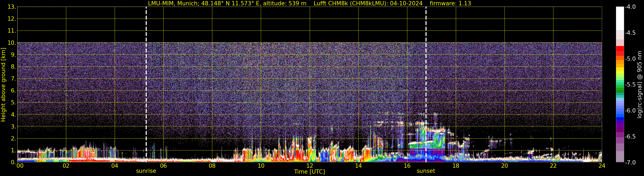Click the '-4.5' colorbar tick label
Image resolution: width=644 pixels, height=176 pixels.
(630, 33)
